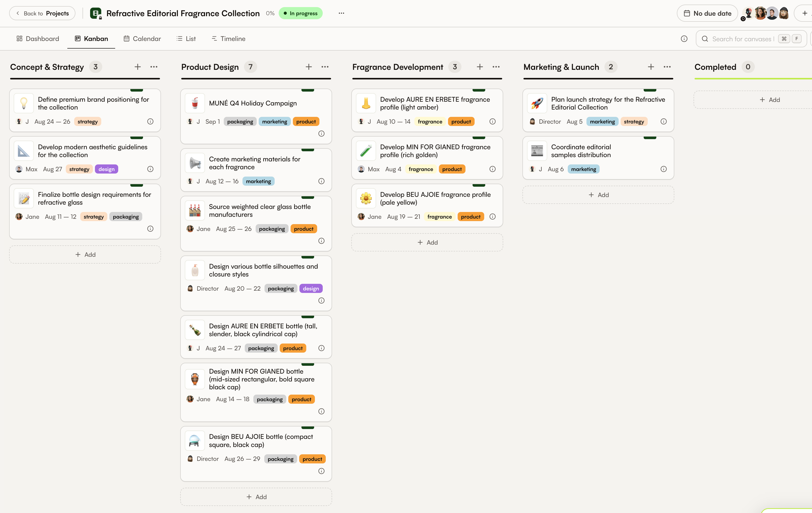Click the rocket icon on Plan launch strategy card

[537, 103]
